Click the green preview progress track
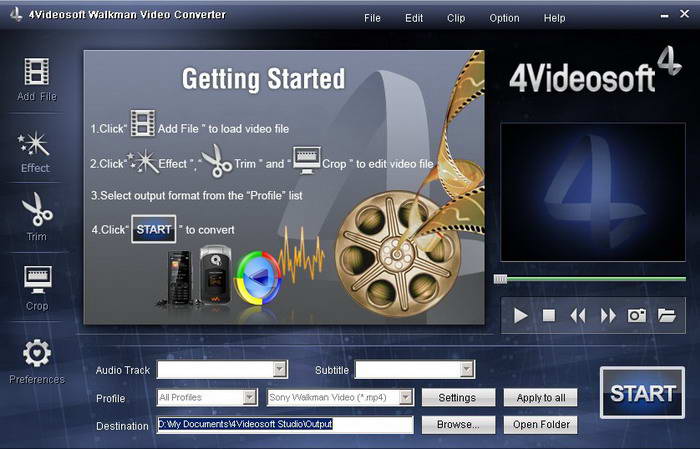This screenshot has width=700, height=449. [x=596, y=279]
